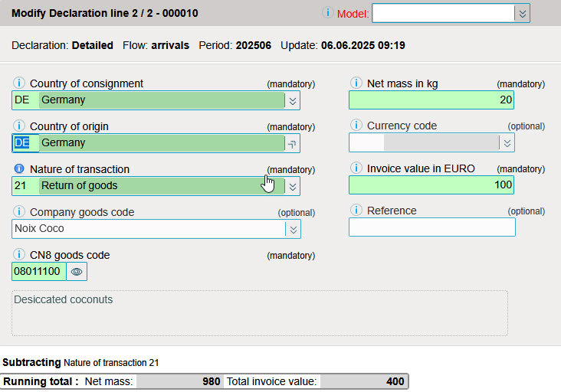Click the eye icon to look up CN8 code
Image resolution: width=561 pixels, height=392 pixels.
77,272
